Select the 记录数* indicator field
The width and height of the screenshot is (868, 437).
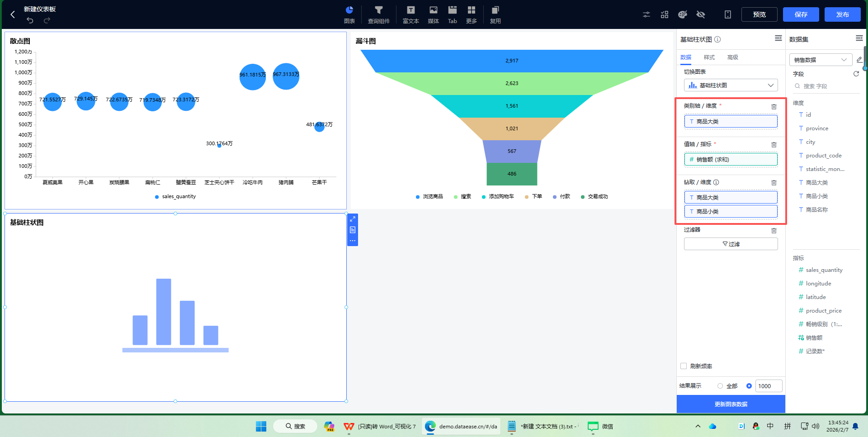click(815, 351)
